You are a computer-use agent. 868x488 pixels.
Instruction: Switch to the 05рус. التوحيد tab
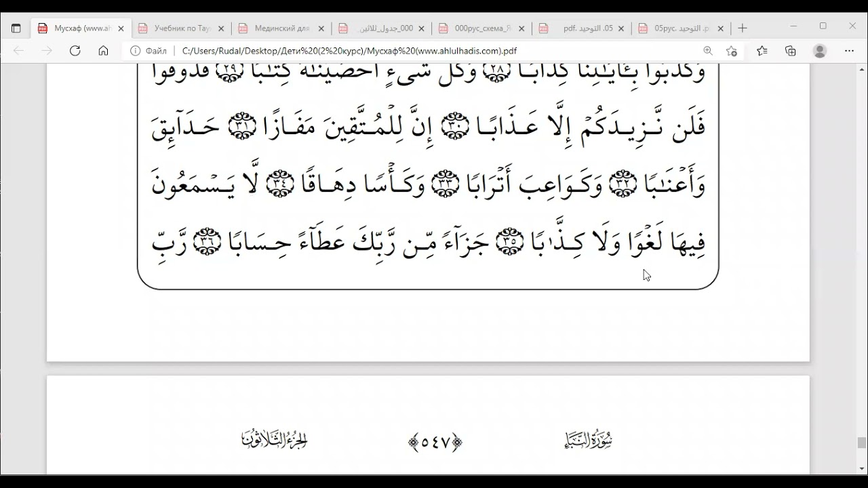click(682, 28)
